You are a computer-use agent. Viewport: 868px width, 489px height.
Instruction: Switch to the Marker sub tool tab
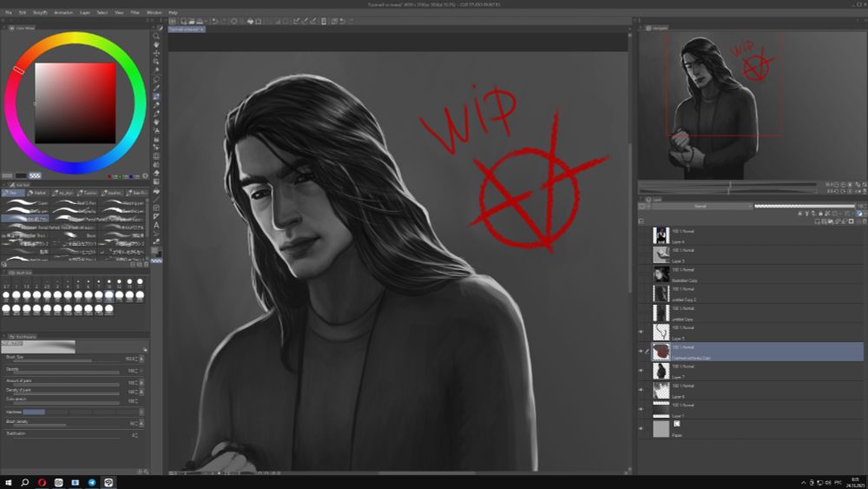tap(37, 193)
